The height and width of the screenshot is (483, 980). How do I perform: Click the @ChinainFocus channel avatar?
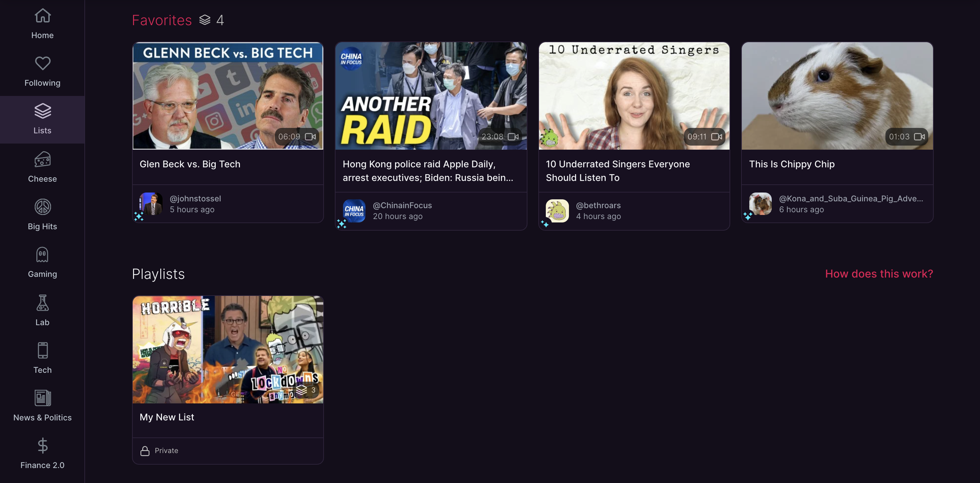point(354,211)
